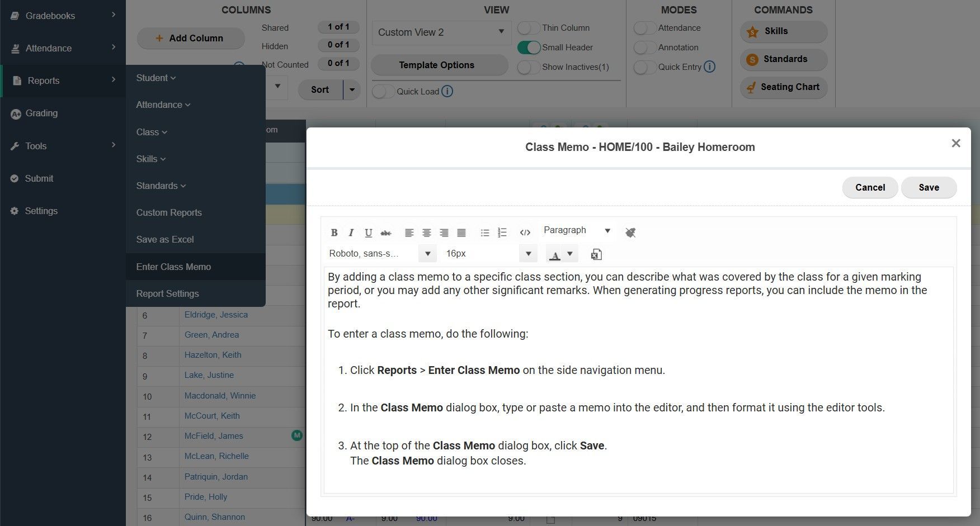Open HTML source code view
Image resolution: width=980 pixels, height=526 pixels.
[525, 233]
